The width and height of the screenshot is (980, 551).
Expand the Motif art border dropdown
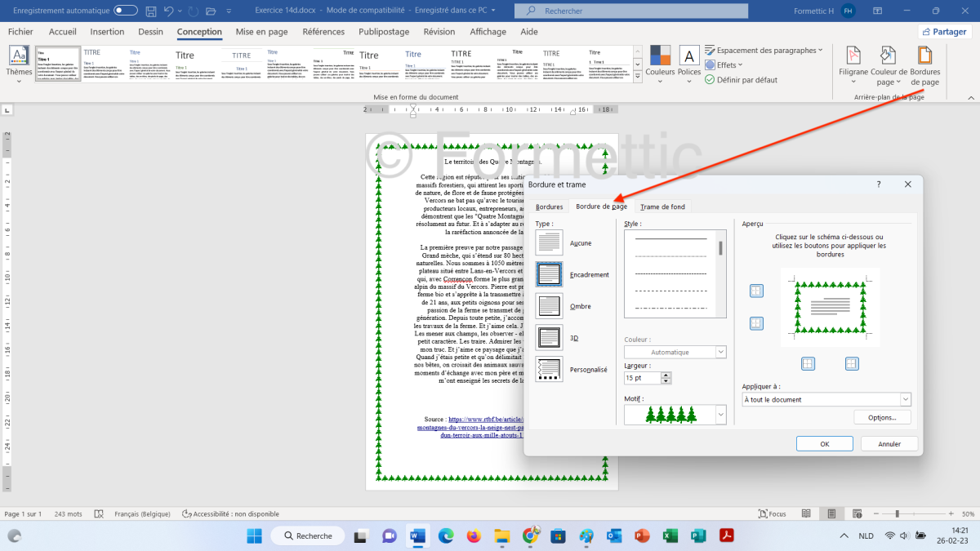720,415
